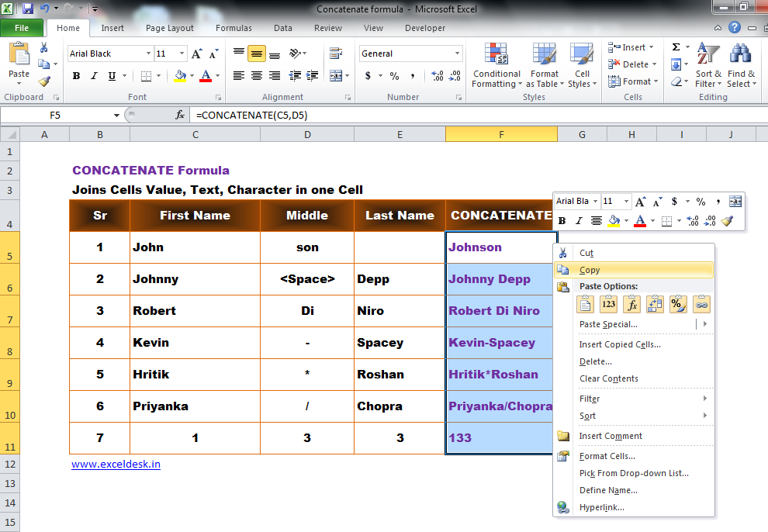Open the Paste Special submenu arrow
The image size is (768, 532).
[704, 324]
